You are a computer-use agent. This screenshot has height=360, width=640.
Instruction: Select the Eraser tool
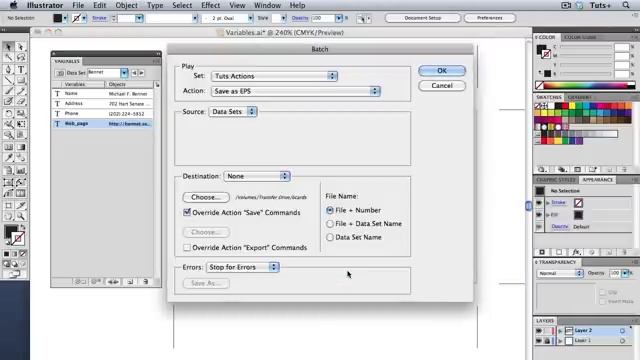tap(21, 102)
